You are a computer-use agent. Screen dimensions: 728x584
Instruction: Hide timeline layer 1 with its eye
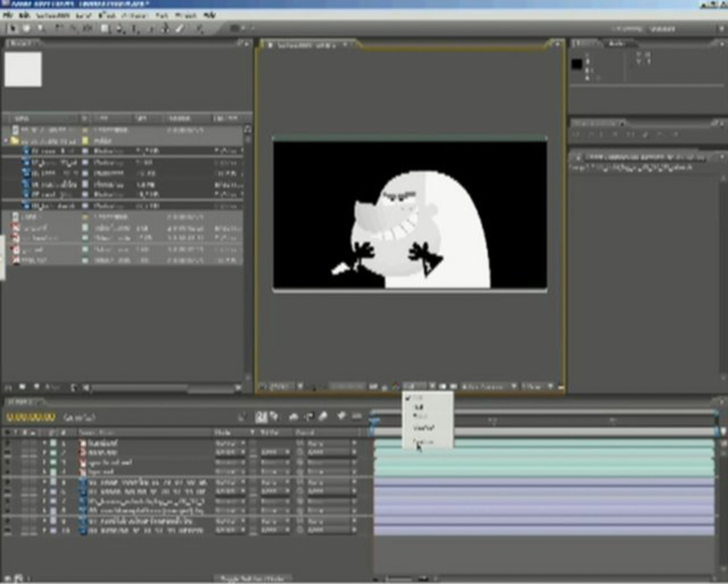[x=7, y=443]
